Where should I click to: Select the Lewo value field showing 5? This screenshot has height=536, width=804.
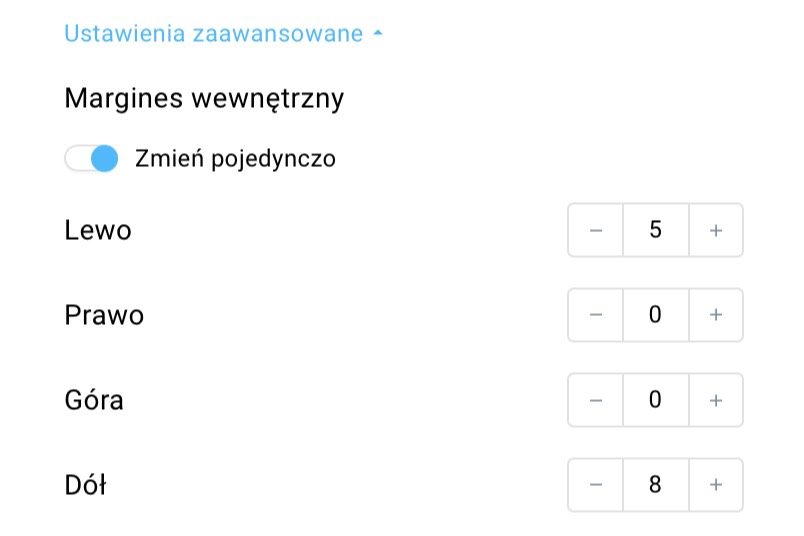click(656, 230)
